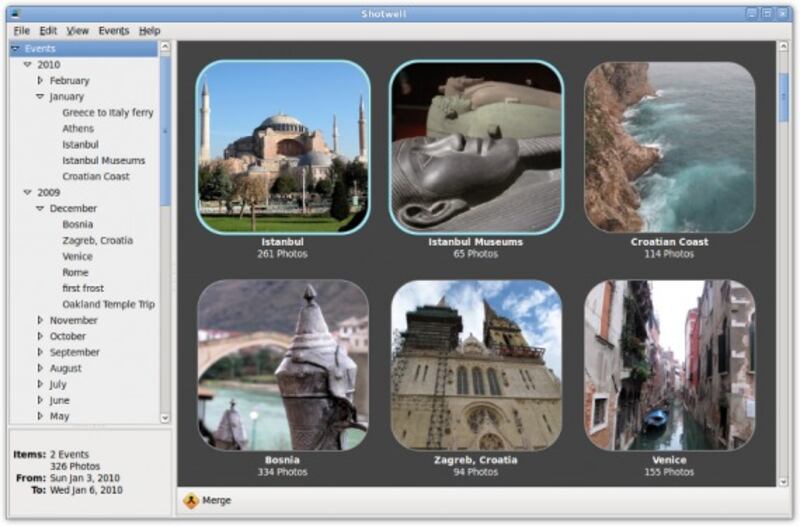
Task: Click the Merge button label
Action: tap(217, 500)
